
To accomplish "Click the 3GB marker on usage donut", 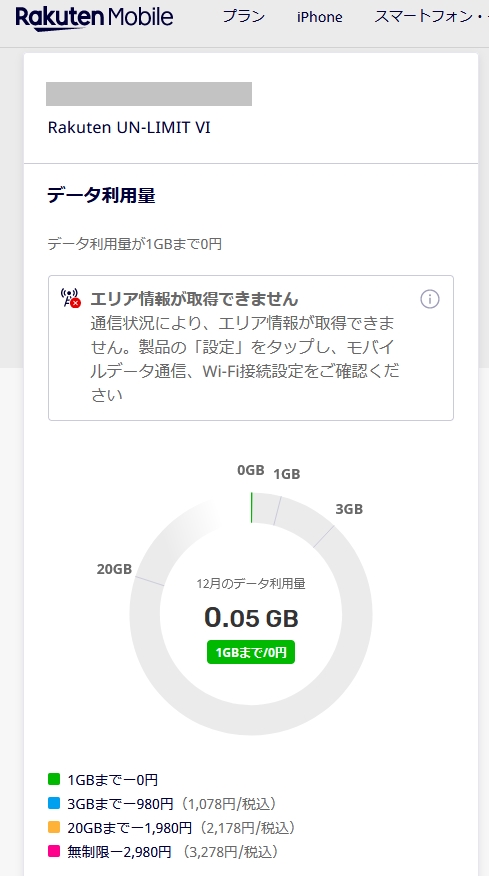I will click(x=349, y=509).
